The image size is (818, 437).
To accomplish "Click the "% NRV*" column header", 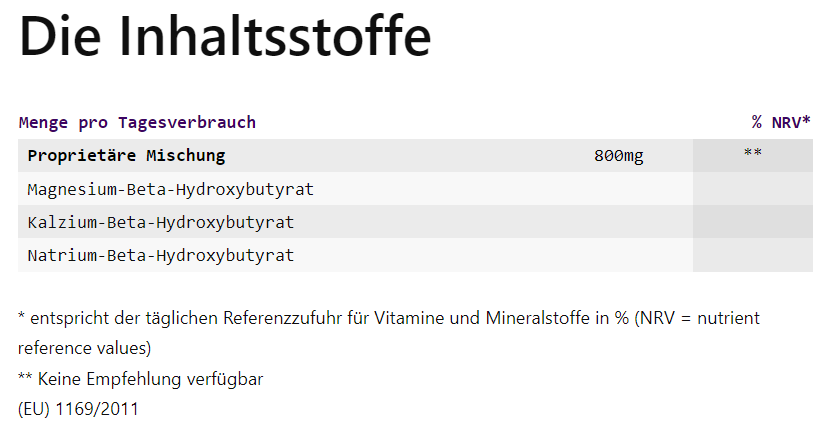I will [781, 123].
